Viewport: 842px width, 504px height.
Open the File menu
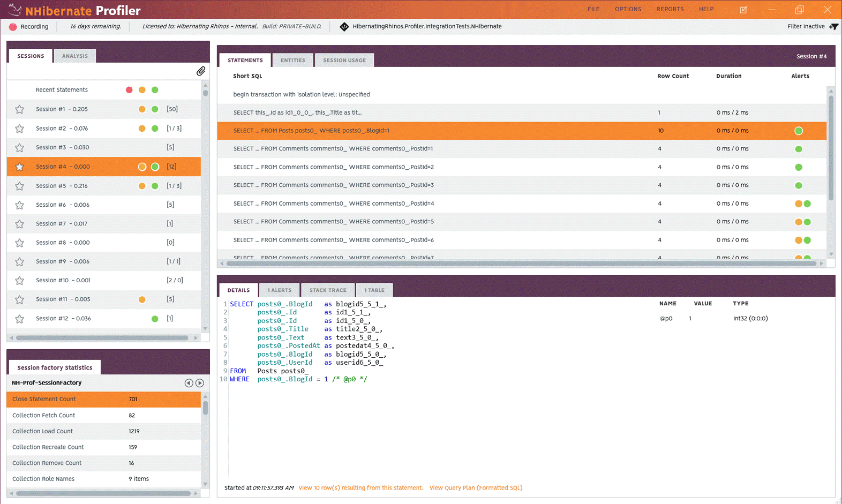(x=593, y=9)
